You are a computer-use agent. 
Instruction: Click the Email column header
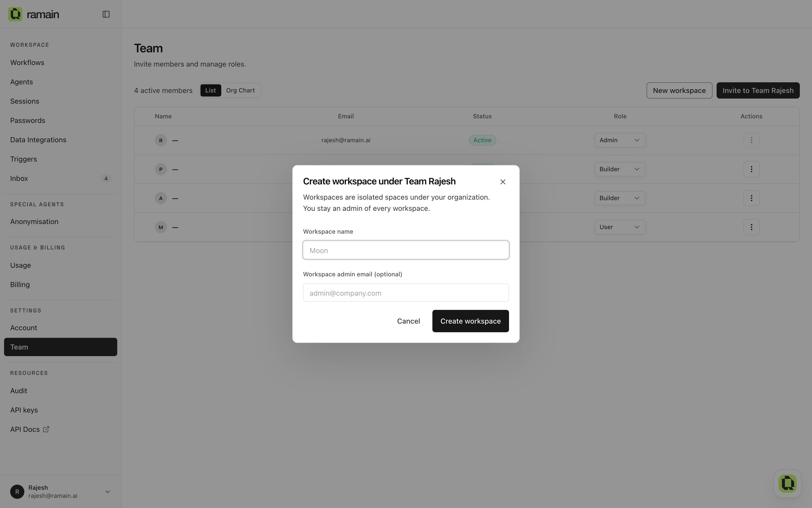[346, 116]
